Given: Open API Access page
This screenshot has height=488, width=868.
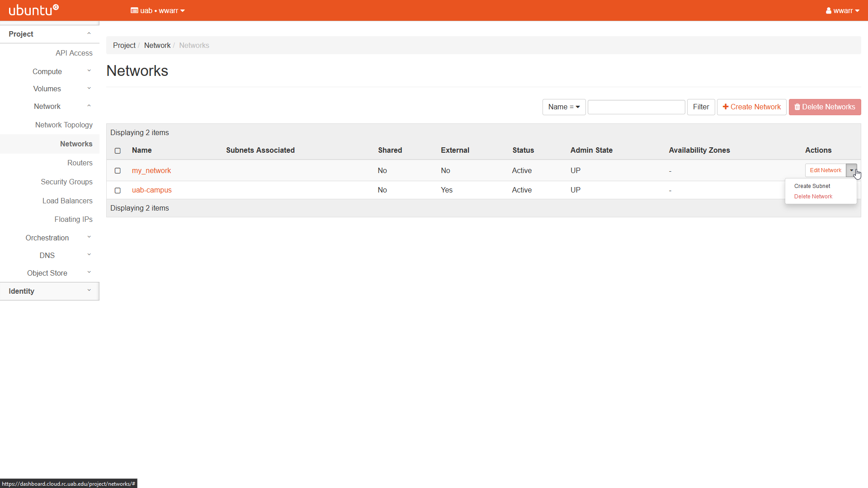Looking at the screenshot, I should [x=74, y=53].
